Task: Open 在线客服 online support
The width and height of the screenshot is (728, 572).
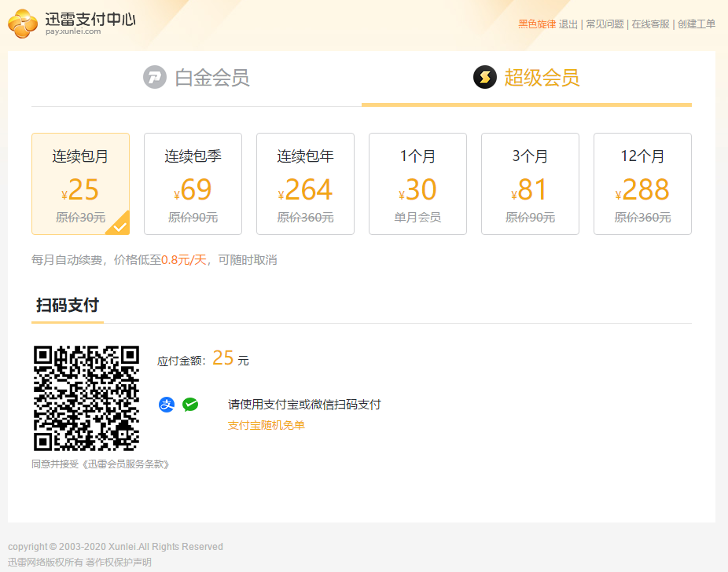Action: click(650, 24)
